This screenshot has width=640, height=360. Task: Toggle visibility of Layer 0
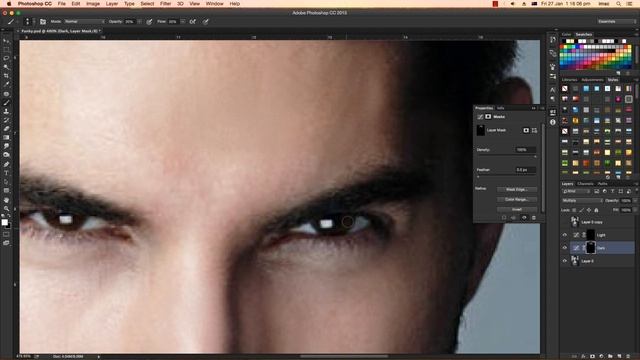point(565,261)
